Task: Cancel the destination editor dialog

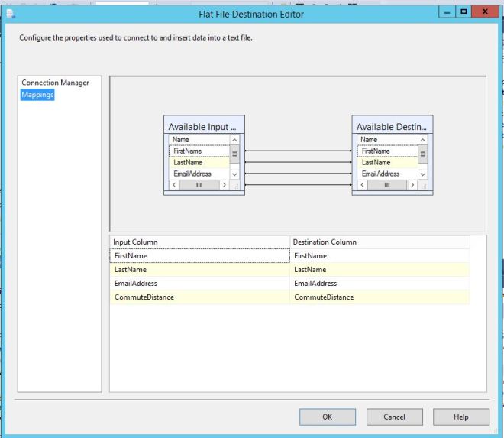Action: tap(394, 417)
